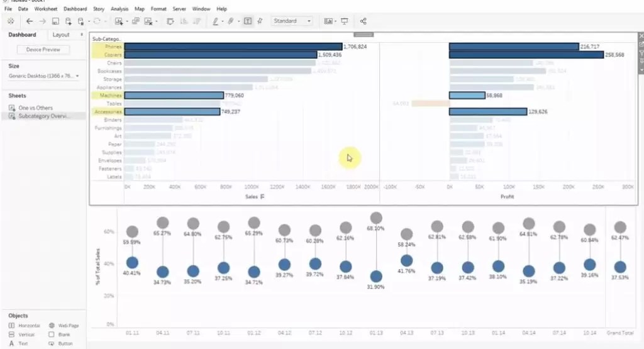Viewport: 644px width, 349px height.
Task: Pause auto updates icon in toolbar
Action: (x=81, y=21)
